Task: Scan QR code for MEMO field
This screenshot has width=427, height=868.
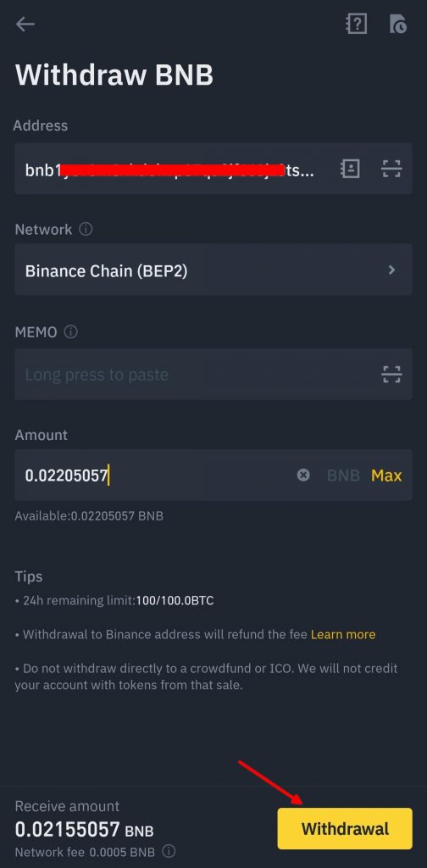Action: pos(391,375)
